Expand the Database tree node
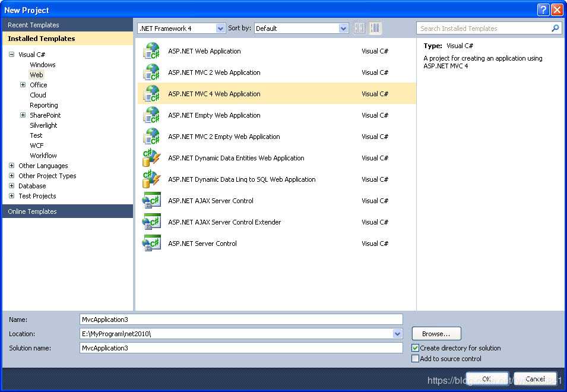 point(11,185)
